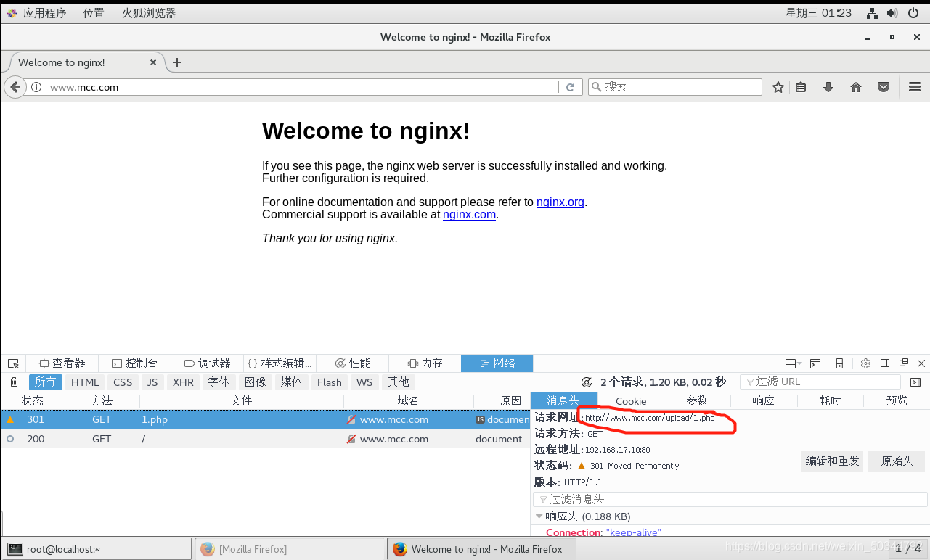Toggle the CSS request filter
The height and width of the screenshot is (560, 930).
coord(123,382)
